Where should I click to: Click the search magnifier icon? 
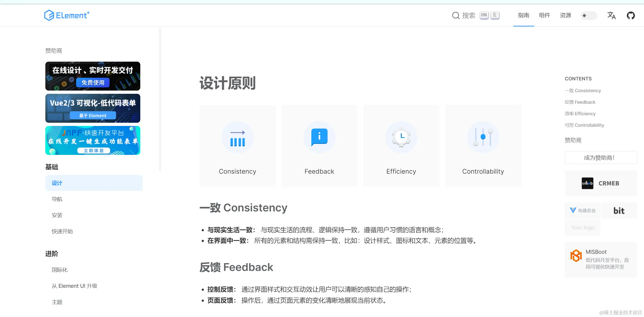[456, 16]
